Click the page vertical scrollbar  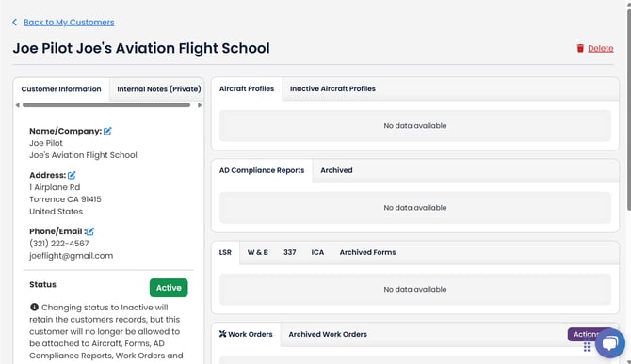tap(628, 108)
